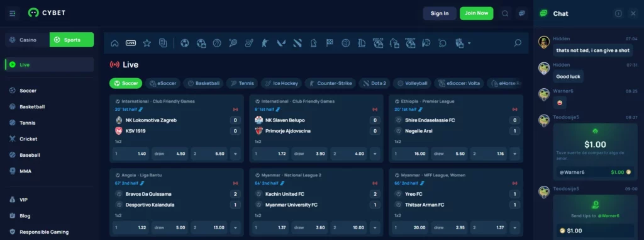The width and height of the screenshot is (644, 240).
Task: Open MMA in the left sidebar
Action: coord(50,171)
